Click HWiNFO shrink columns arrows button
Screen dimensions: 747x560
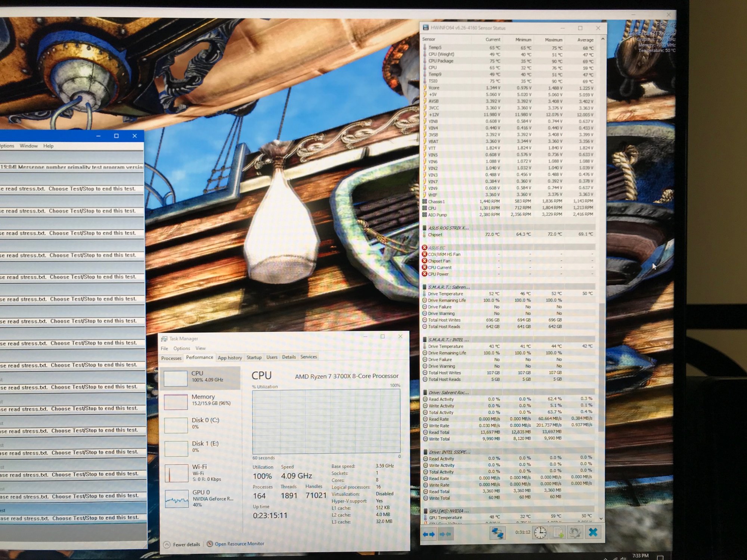pos(445,534)
